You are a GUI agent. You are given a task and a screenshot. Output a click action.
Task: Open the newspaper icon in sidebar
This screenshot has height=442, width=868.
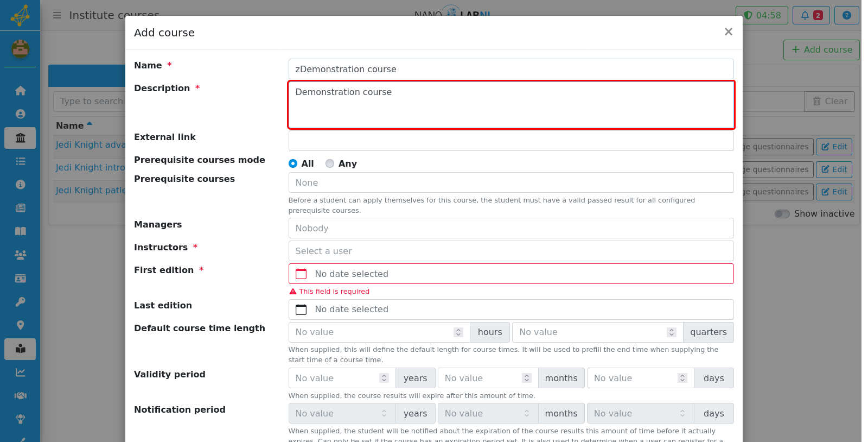[x=20, y=208]
